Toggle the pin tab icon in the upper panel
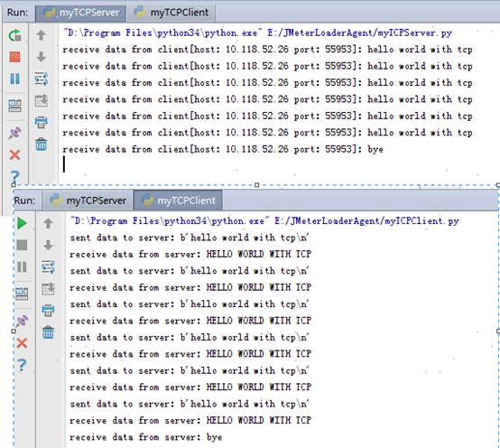The width and height of the screenshot is (500, 448). click(14, 133)
